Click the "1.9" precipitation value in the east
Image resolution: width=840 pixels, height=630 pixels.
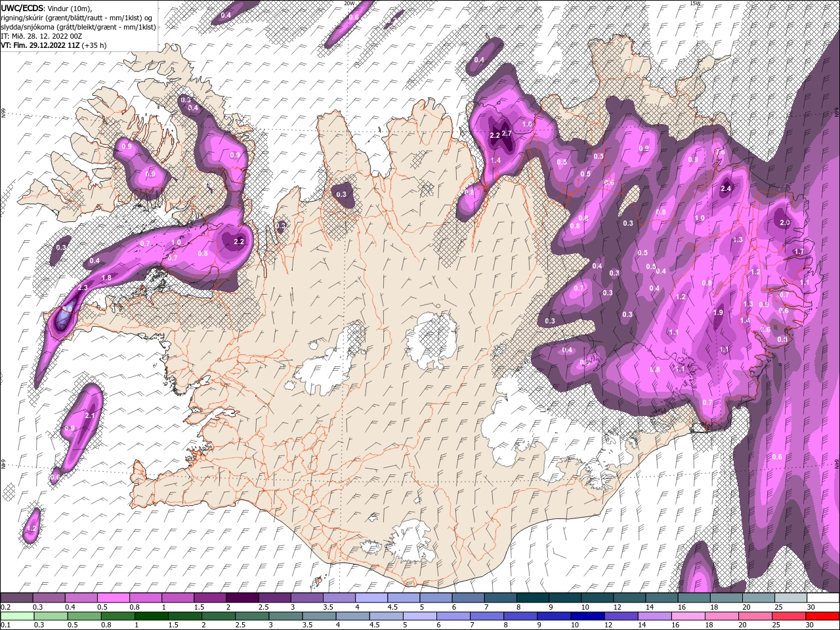click(x=719, y=313)
